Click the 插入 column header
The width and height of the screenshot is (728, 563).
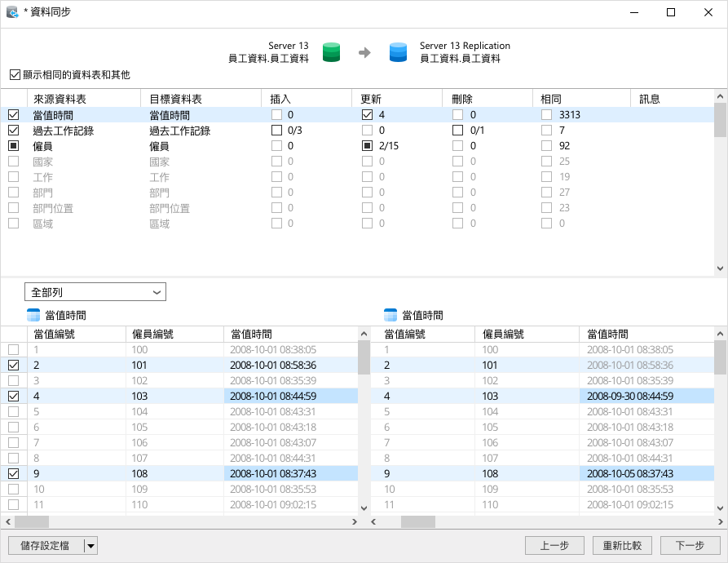click(307, 99)
